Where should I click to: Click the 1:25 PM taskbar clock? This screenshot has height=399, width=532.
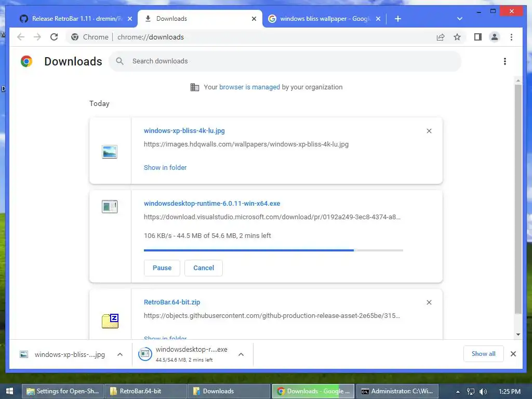pos(510,392)
